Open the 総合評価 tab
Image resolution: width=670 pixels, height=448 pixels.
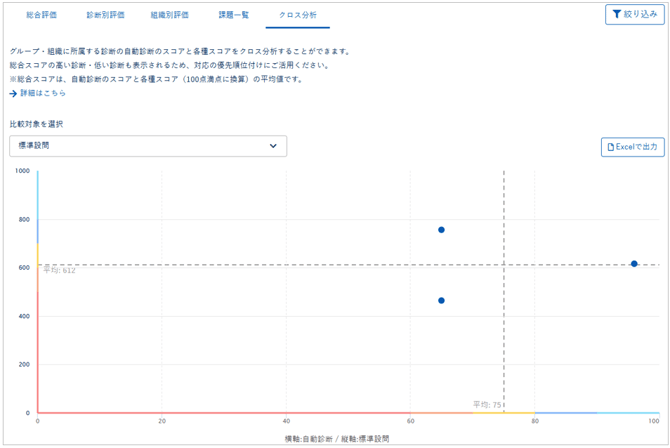point(41,15)
